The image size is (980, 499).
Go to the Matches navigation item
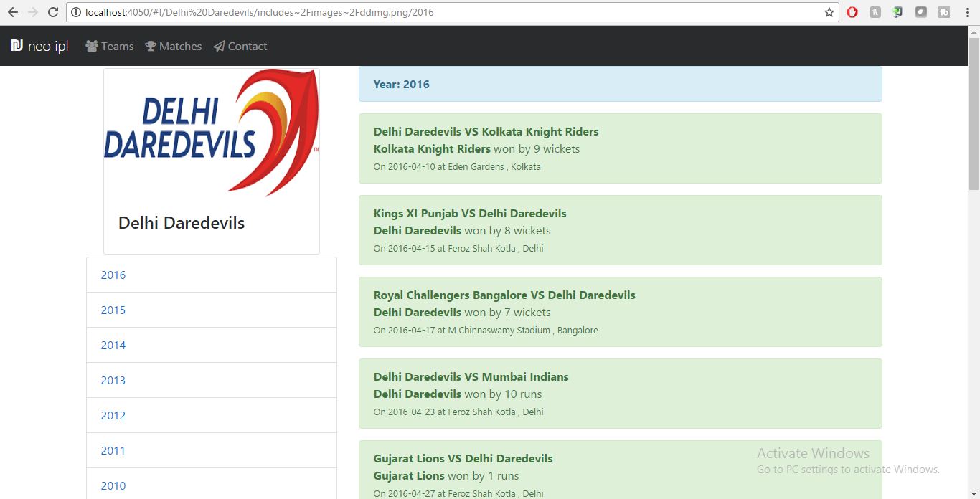pos(174,46)
